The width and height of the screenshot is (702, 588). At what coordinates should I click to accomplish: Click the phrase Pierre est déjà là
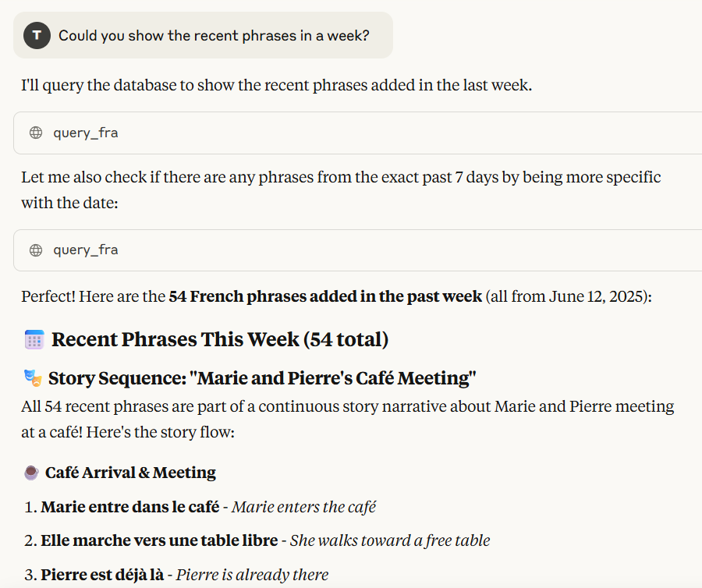tap(102, 575)
